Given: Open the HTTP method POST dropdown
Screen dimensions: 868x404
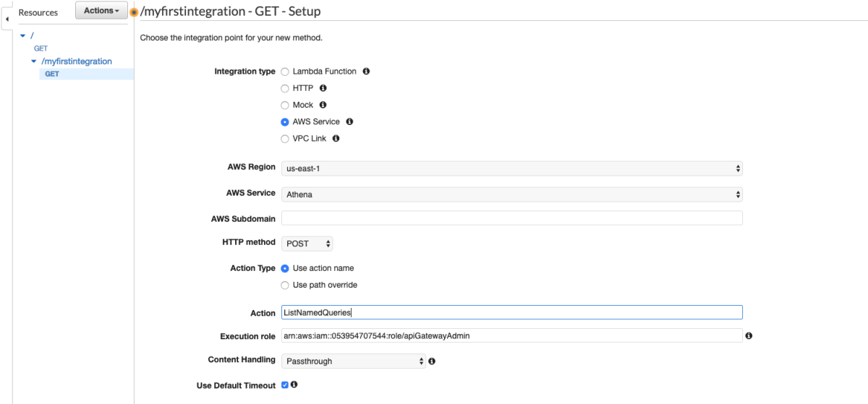Looking at the screenshot, I should click(x=307, y=244).
